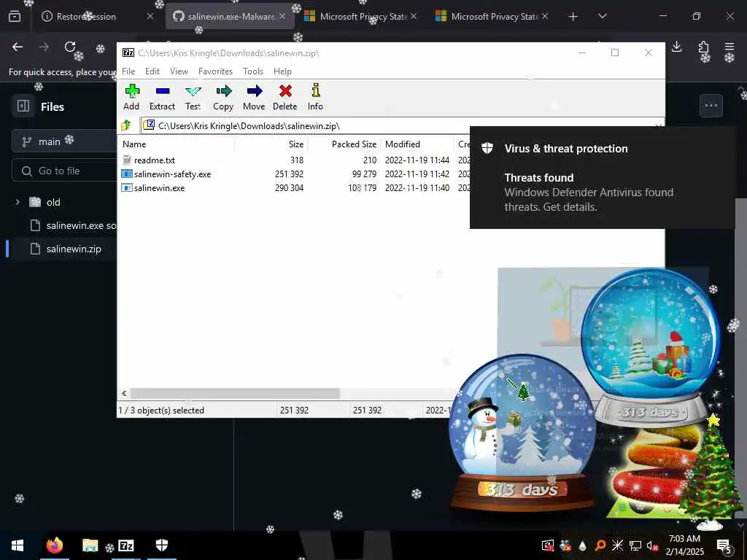Open a new browser tab

tap(573, 17)
